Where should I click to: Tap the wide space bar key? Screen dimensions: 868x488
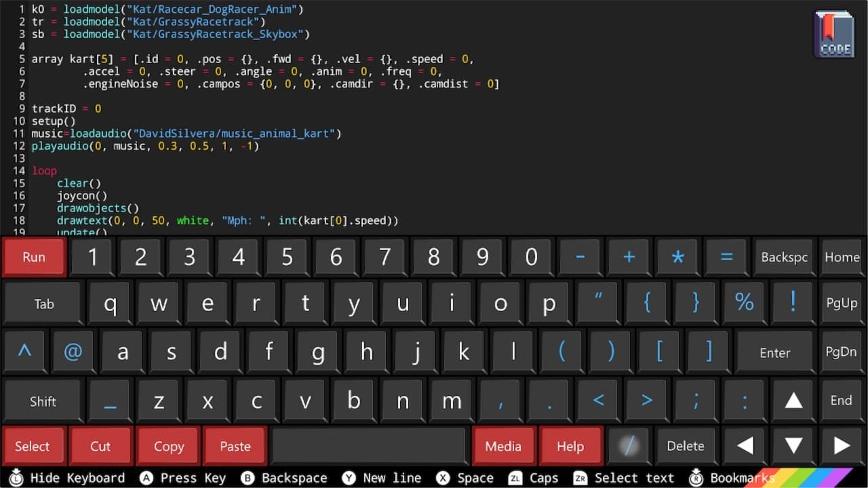click(x=369, y=445)
